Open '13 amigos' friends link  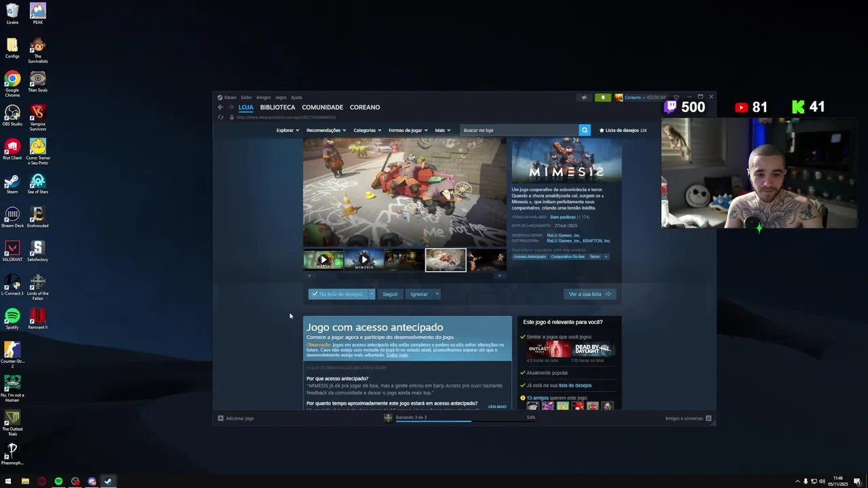point(538,398)
